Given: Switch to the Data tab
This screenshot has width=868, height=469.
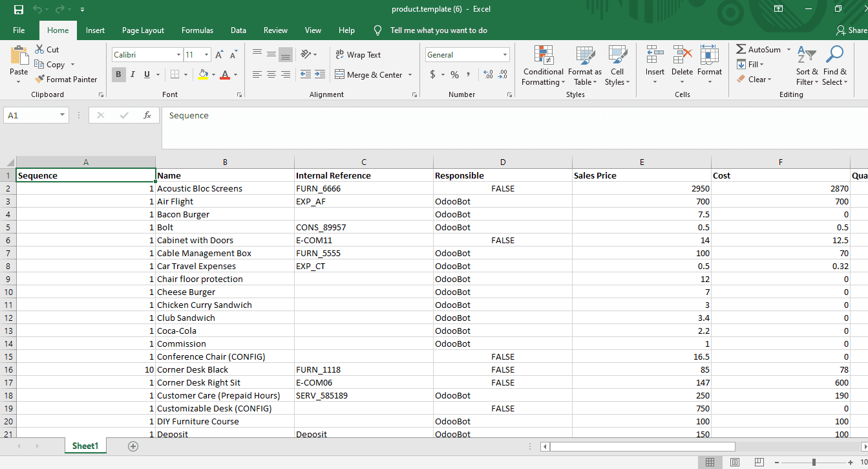Looking at the screenshot, I should coord(238,30).
